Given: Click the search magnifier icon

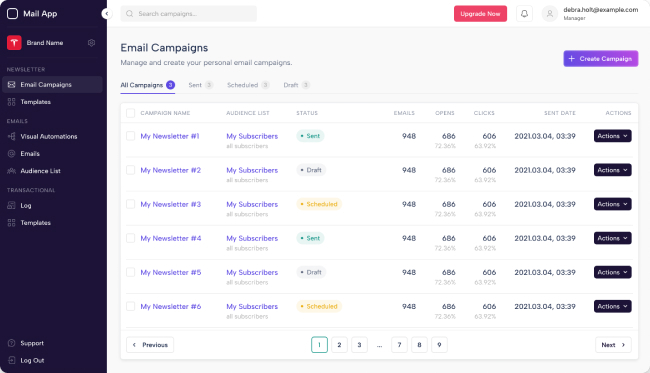Looking at the screenshot, I should tap(130, 14).
